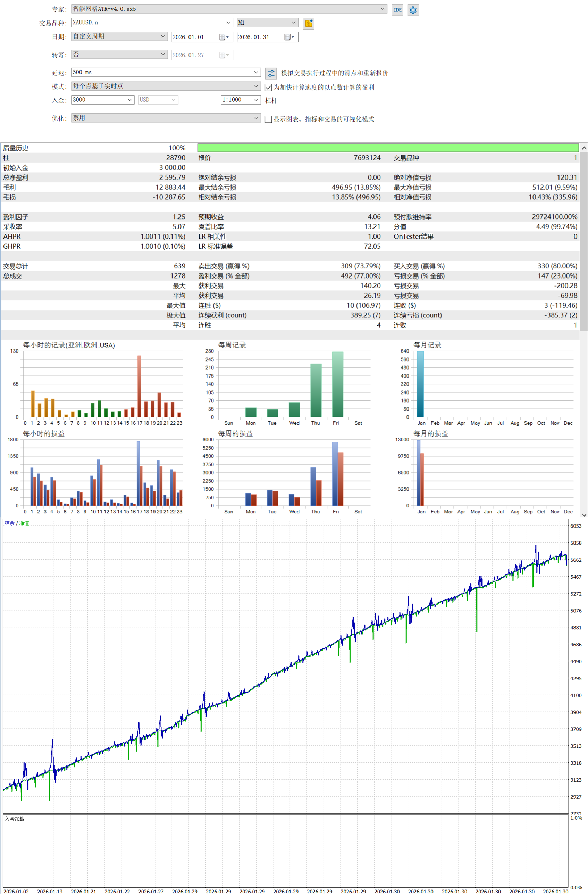The height and width of the screenshot is (894, 588).
Task: Select the 预付款维持率 value 29724100.00%
Action: [x=555, y=217]
